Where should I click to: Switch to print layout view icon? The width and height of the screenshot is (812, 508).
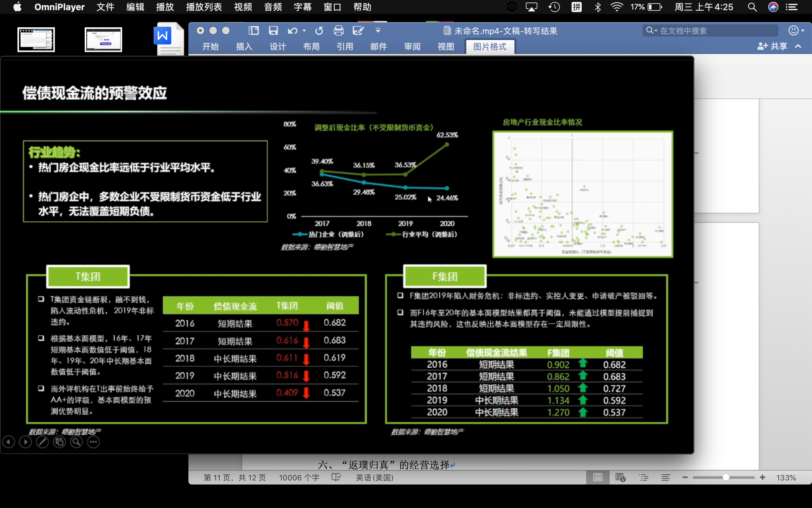click(598, 478)
